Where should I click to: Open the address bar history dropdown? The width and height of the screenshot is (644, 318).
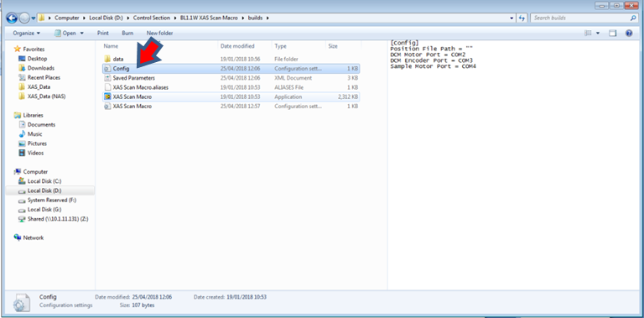pyautogui.click(x=512, y=18)
